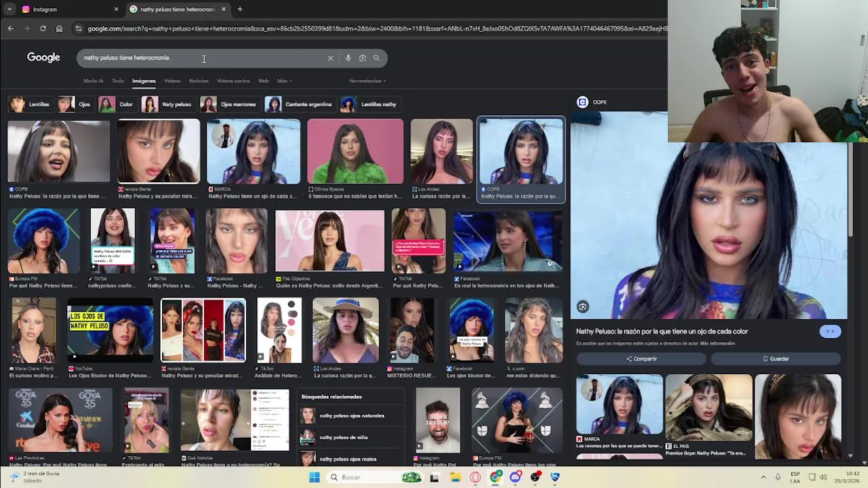
Task: Show hidden system tray icons chevron
Action: click(763, 477)
